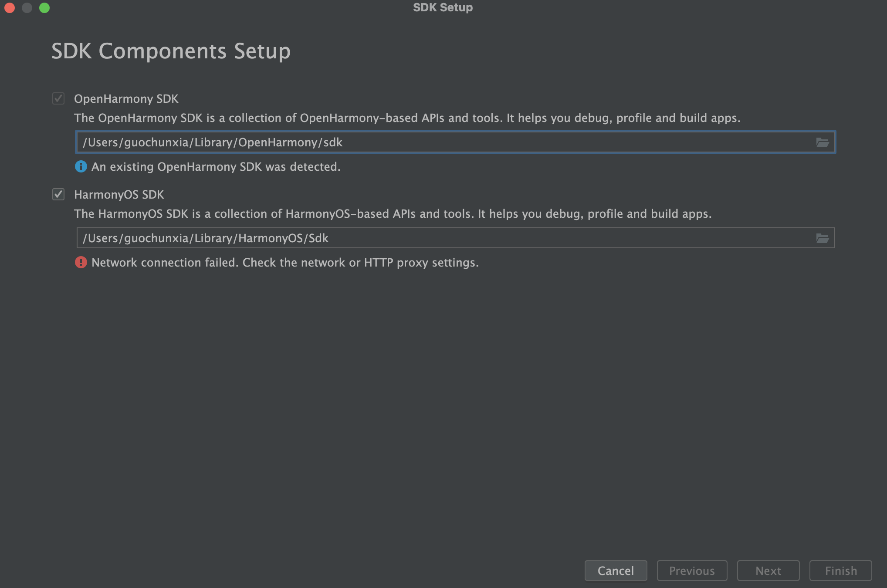Click the existing OpenHarmony SDK detected message
Image resolution: width=887 pixels, height=588 pixels.
point(216,167)
